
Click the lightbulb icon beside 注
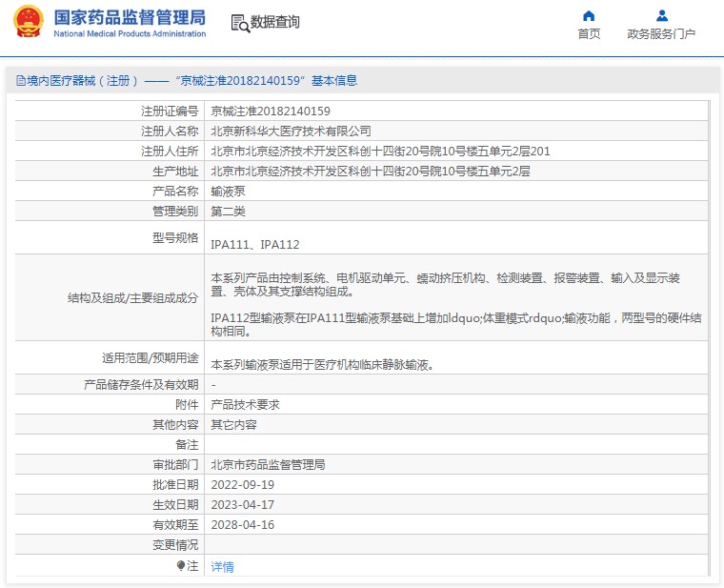181,565
